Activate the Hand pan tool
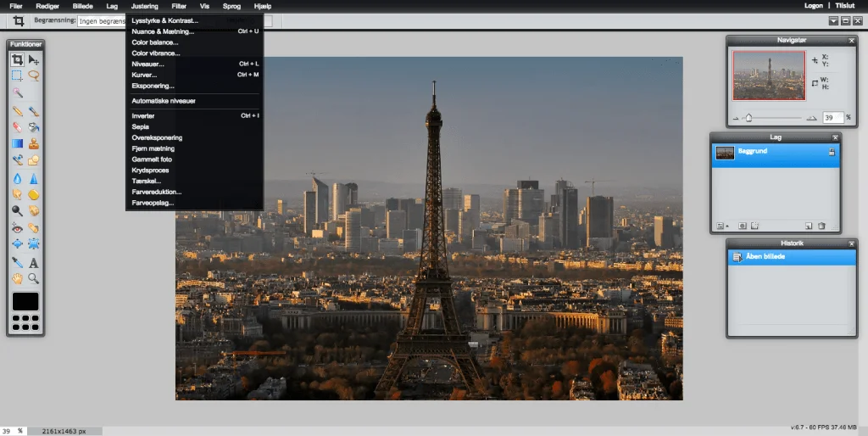868x436 pixels. [x=17, y=278]
